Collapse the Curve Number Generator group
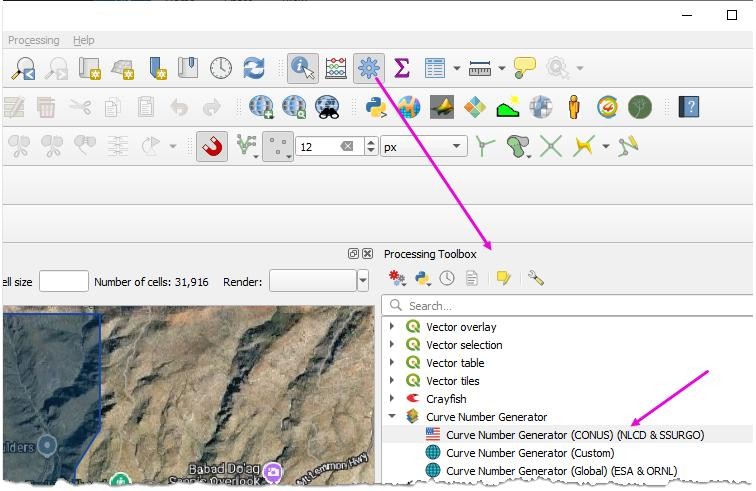Screen dimensions: 756x491 point(392,417)
